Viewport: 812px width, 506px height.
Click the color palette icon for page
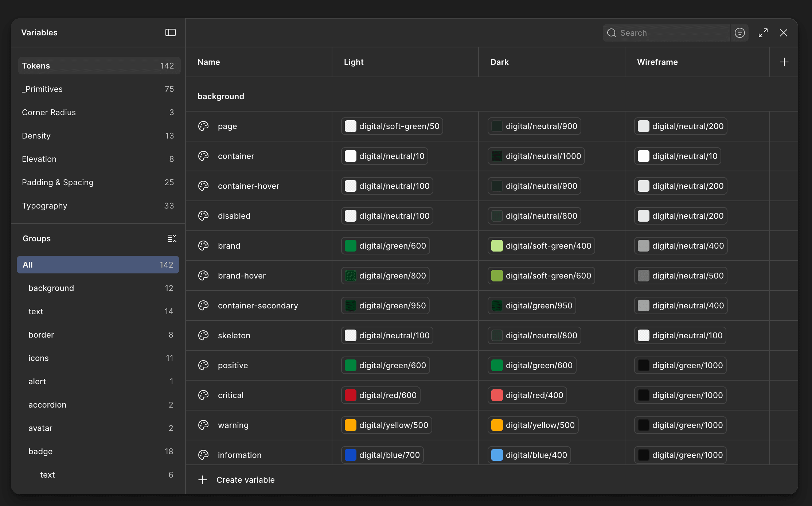(x=203, y=126)
